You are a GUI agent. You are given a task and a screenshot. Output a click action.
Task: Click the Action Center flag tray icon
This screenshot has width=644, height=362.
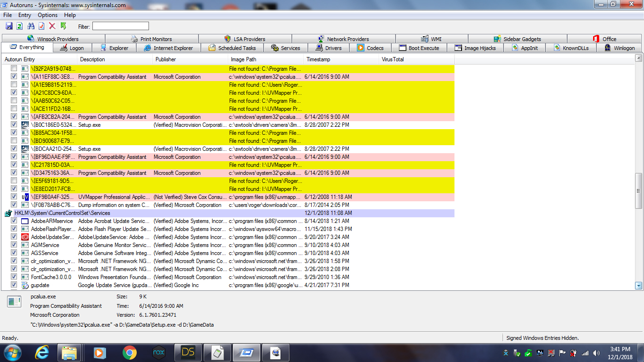pos(562,353)
